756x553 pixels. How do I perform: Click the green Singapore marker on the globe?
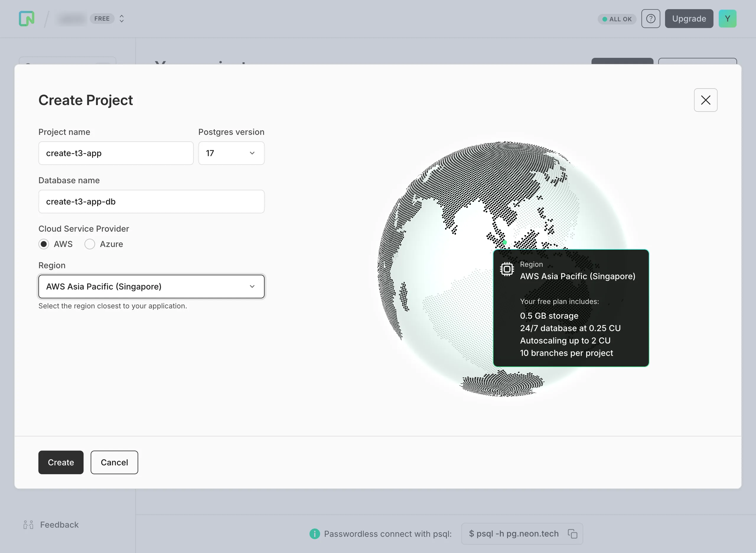coord(504,242)
